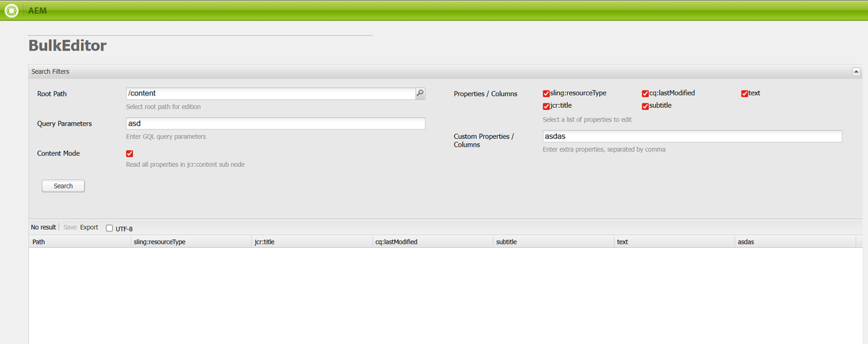Click the BulkEditor page heading

(x=67, y=46)
